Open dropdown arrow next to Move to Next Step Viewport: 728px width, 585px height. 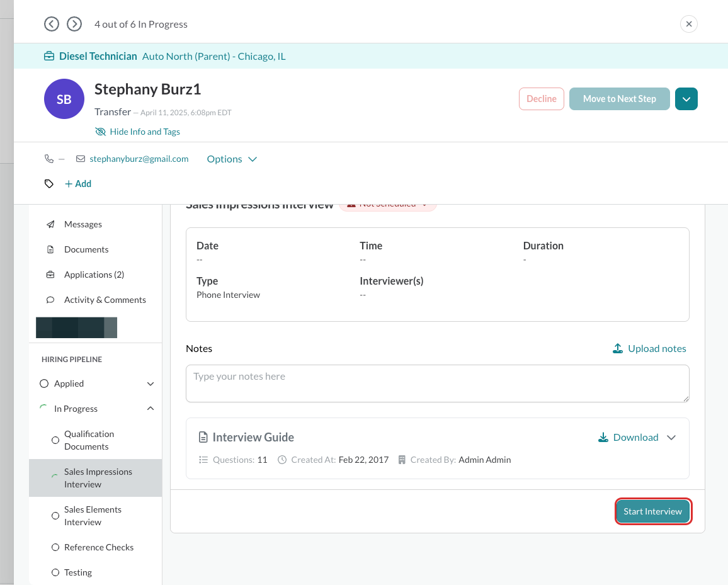tap(686, 99)
